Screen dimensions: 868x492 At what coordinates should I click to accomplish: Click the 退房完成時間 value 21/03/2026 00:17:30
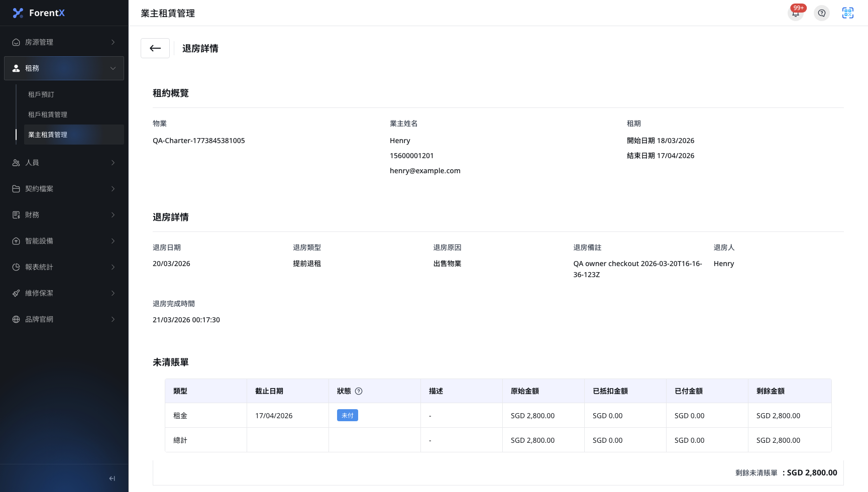point(186,320)
